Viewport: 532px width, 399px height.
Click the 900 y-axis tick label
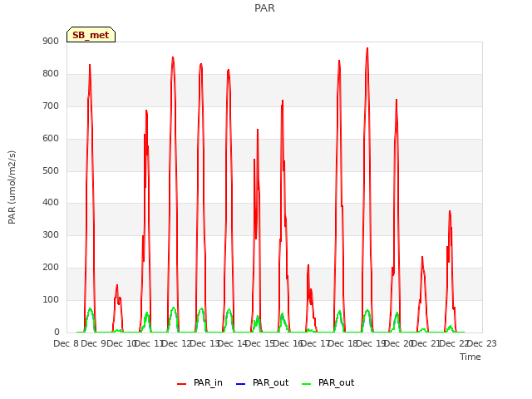[x=51, y=42]
